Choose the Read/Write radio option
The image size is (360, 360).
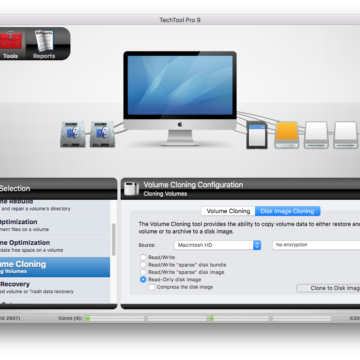[143, 257]
